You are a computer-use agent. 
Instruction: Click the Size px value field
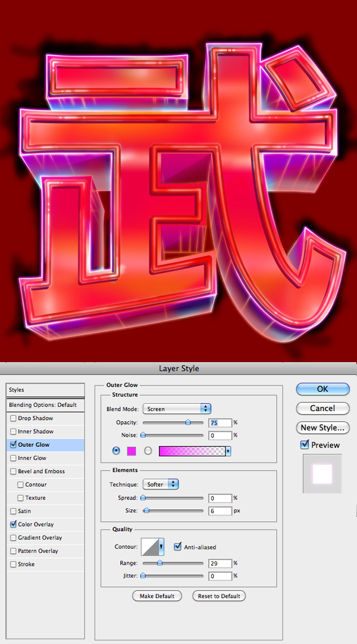coord(220,511)
